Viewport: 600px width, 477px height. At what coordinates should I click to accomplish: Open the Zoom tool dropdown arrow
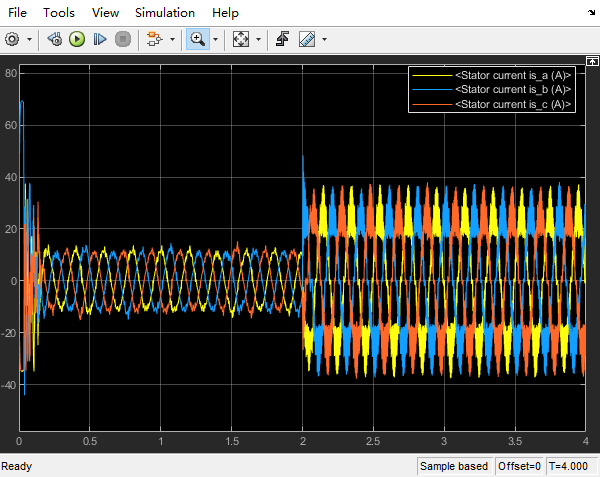pyautogui.click(x=215, y=40)
